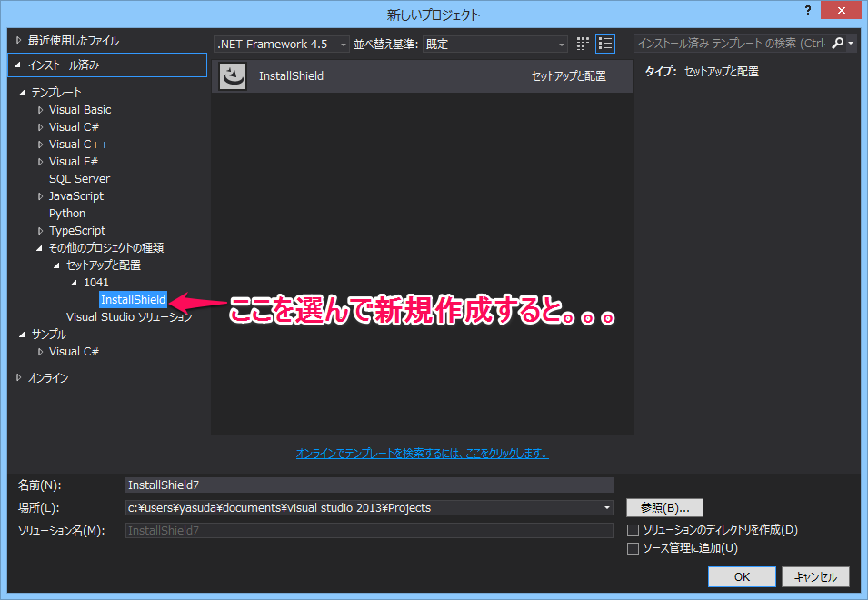Collapse the 1041 tree node
Viewport: 868px width, 600px height.
(x=75, y=283)
